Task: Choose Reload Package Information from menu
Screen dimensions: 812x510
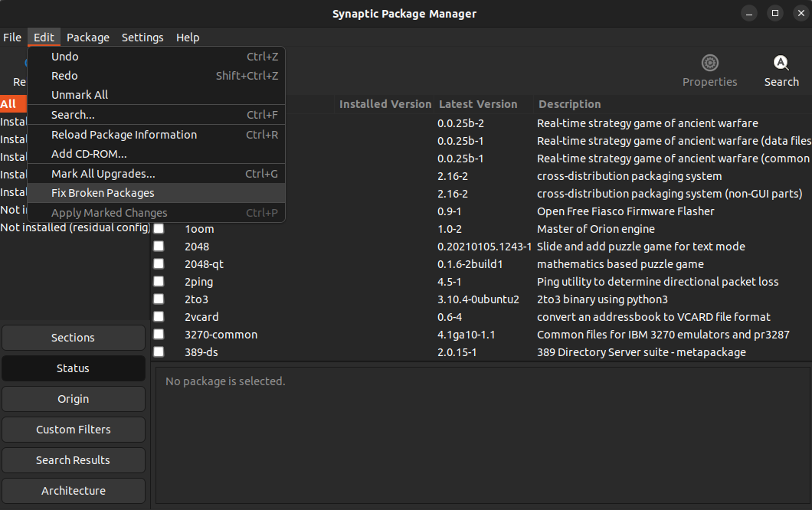Action: 124,135
